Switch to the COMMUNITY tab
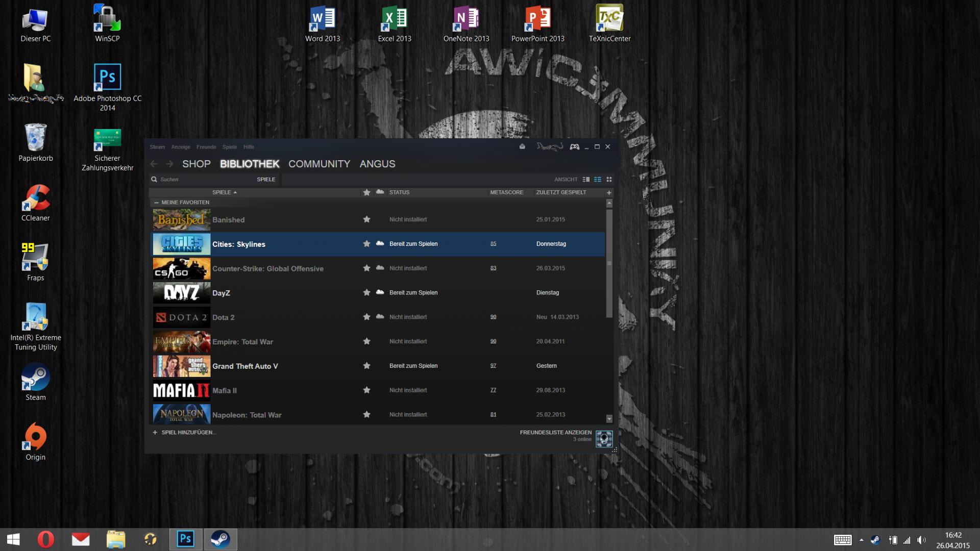The image size is (980, 551). click(x=319, y=164)
